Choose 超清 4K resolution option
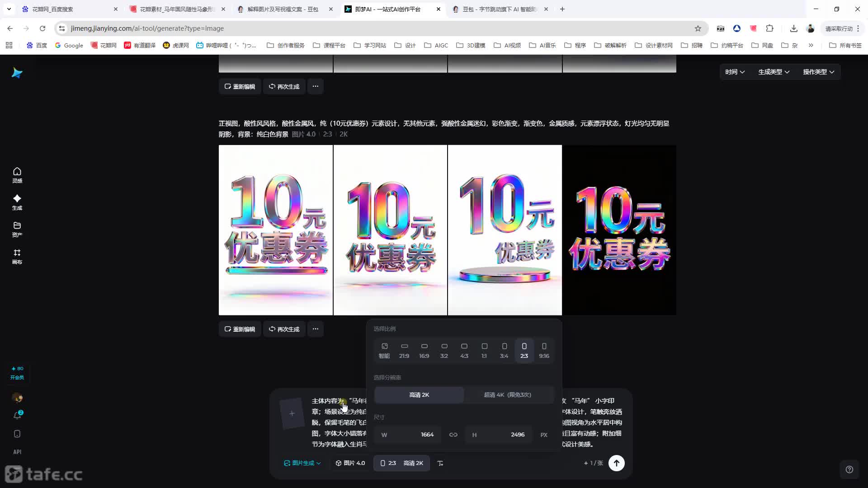This screenshot has width=868, height=488. pyautogui.click(x=508, y=394)
